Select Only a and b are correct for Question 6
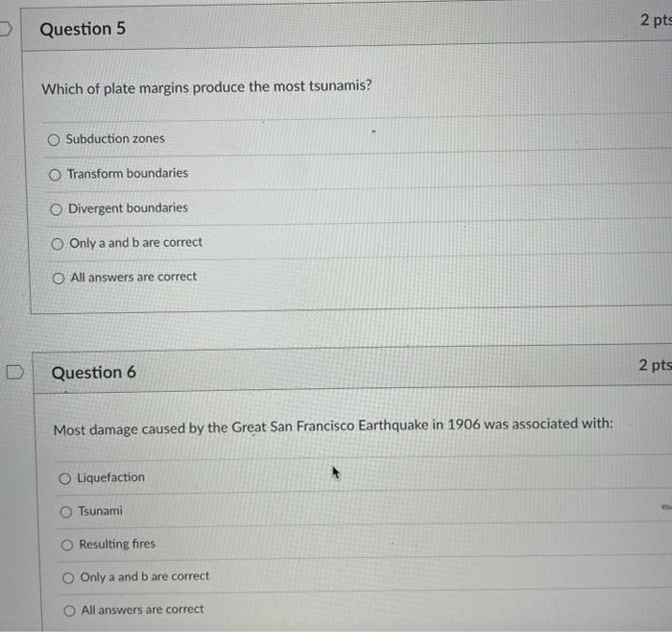The height and width of the screenshot is (632, 672). pyautogui.click(x=68, y=578)
